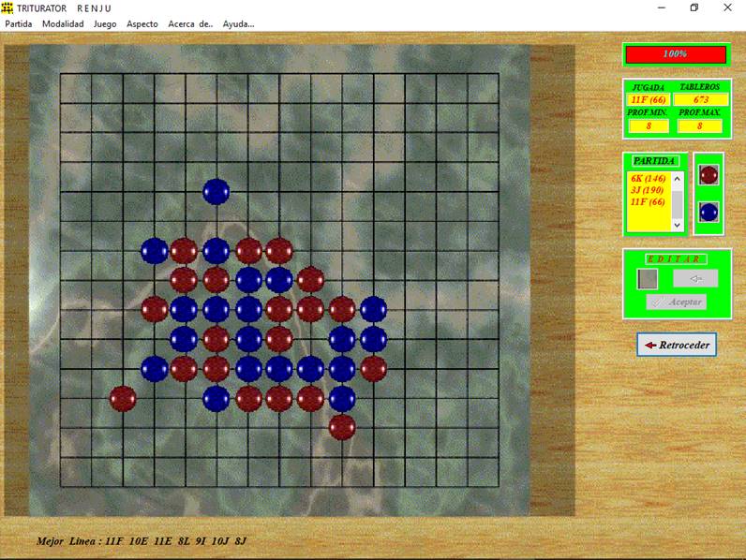Open the Ayuda menu
This screenshot has height=560, width=746.
(x=238, y=23)
